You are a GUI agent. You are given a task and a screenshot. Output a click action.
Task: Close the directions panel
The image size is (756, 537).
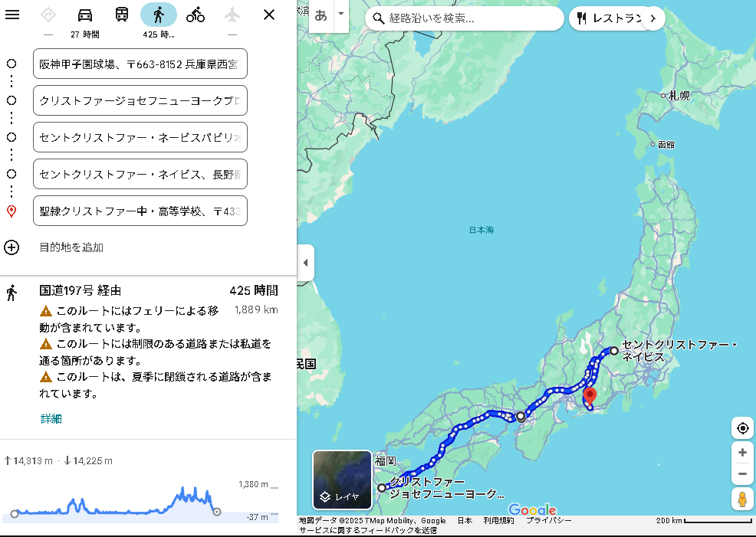coord(269,15)
